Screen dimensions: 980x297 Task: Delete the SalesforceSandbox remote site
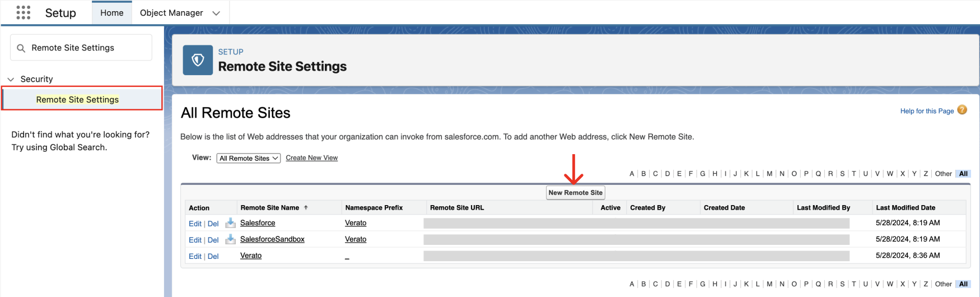213,240
